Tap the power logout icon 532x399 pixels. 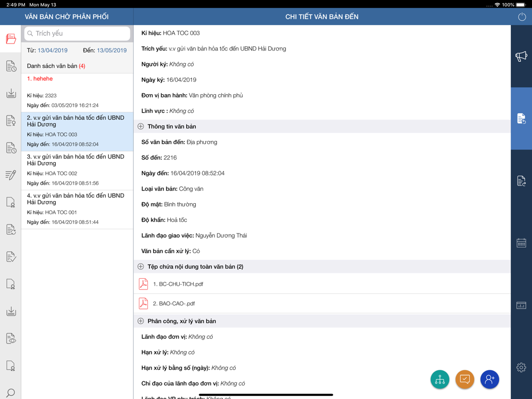(522, 16)
